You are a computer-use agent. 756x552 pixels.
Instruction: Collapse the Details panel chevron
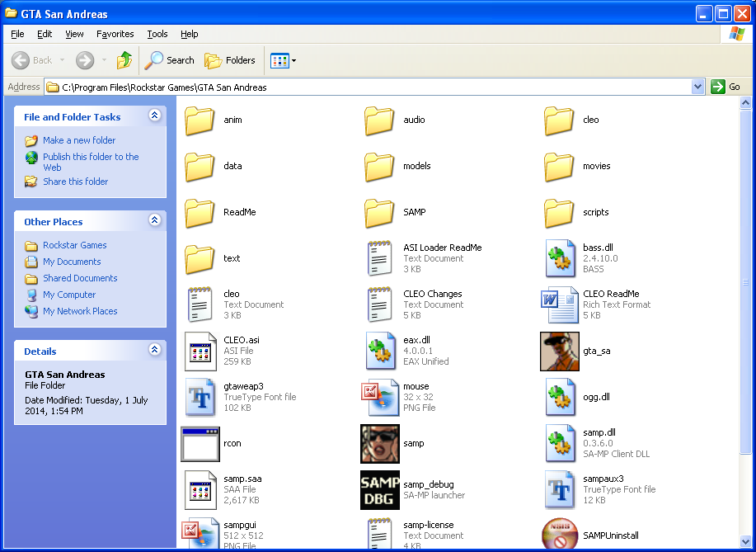click(x=154, y=349)
